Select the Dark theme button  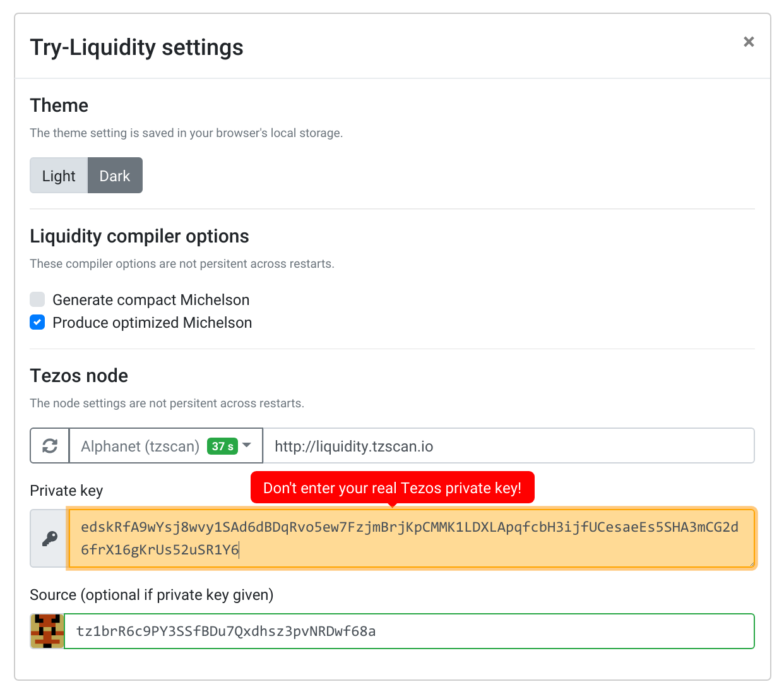[115, 176]
